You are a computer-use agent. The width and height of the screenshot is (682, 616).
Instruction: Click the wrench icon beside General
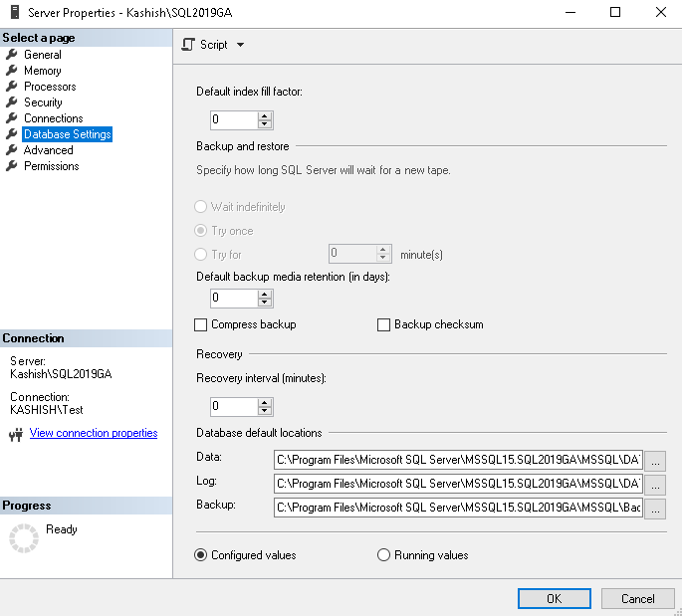(12, 55)
